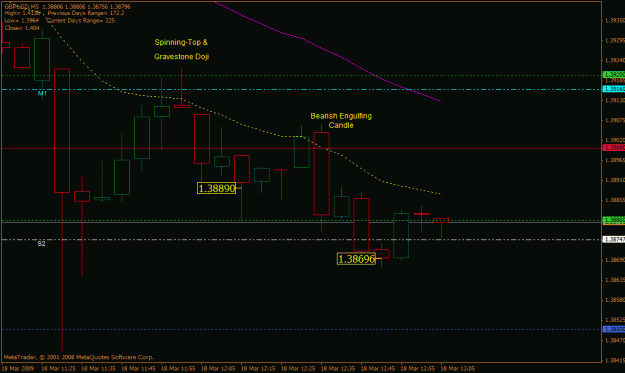The image size is (625, 373).
Task: Click the '18 Mar 11:55' time axis label
Action: [178, 369]
